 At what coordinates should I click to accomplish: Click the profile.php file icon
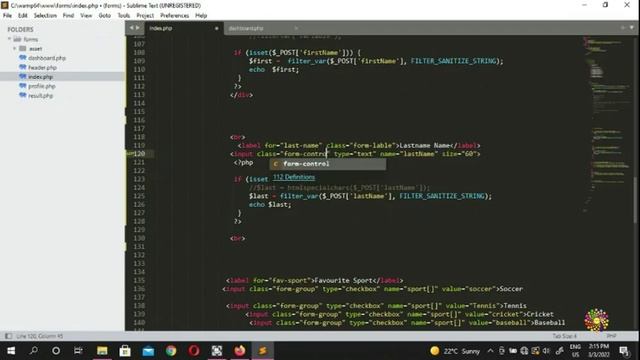(23, 86)
